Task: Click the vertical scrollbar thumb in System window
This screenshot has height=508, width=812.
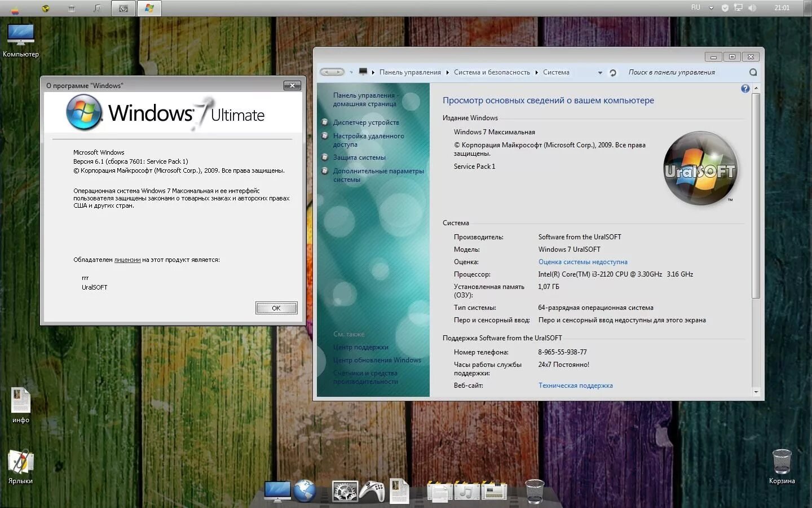Action: pos(756,195)
